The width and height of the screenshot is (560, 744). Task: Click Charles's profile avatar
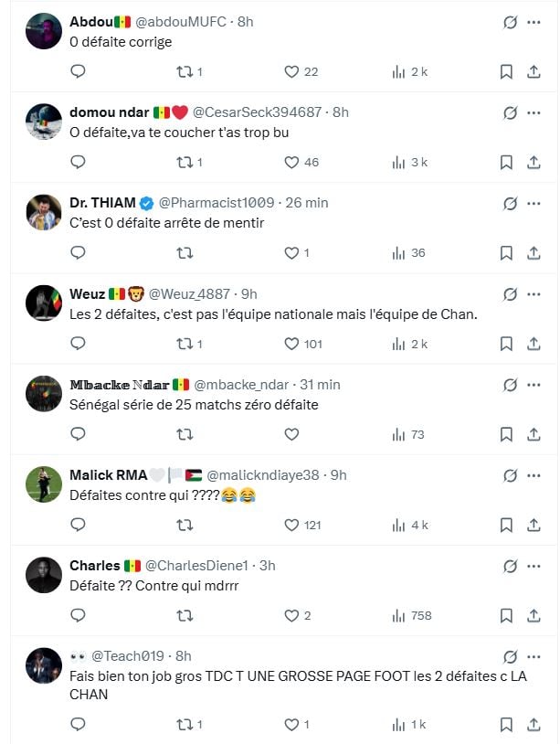coord(44,575)
